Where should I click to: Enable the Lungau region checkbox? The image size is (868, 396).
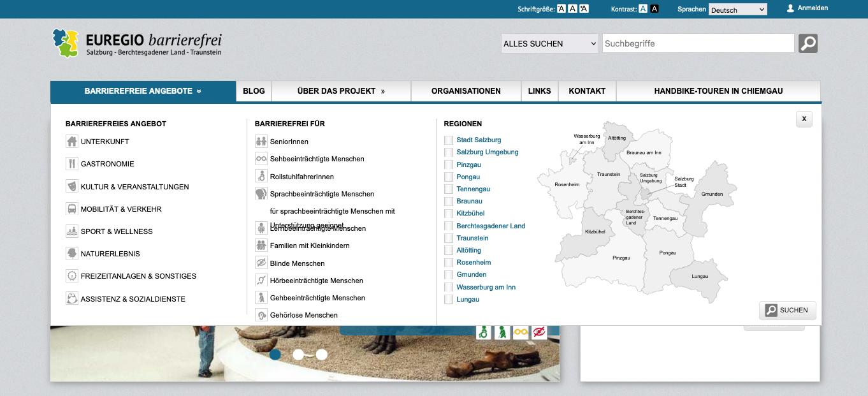click(x=449, y=299)
